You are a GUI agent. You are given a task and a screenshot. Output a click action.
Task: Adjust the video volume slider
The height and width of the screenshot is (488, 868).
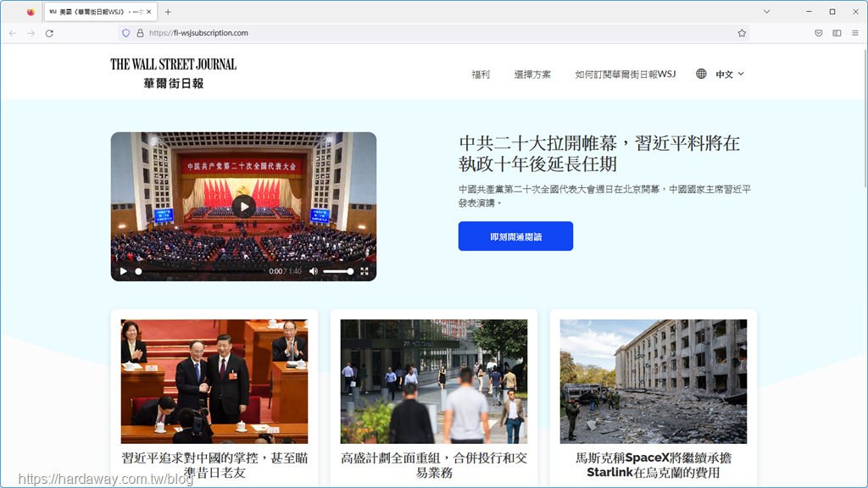click(337, 271)
